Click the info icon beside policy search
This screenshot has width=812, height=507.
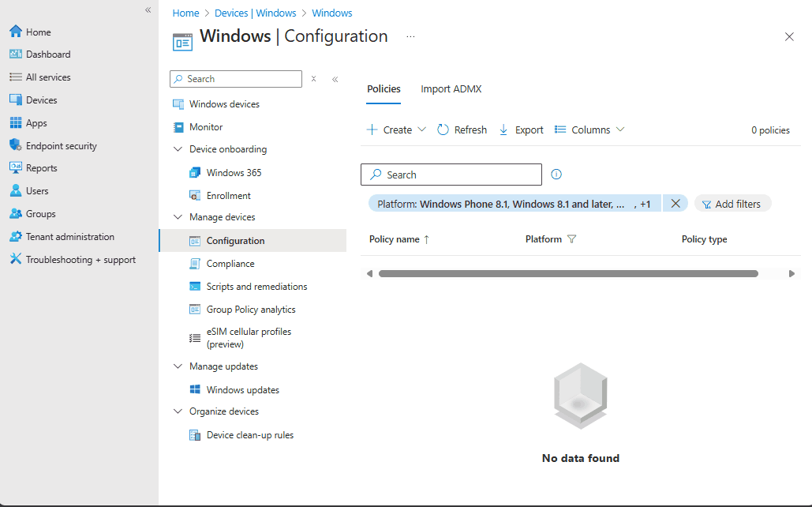[x=556, y=175]
